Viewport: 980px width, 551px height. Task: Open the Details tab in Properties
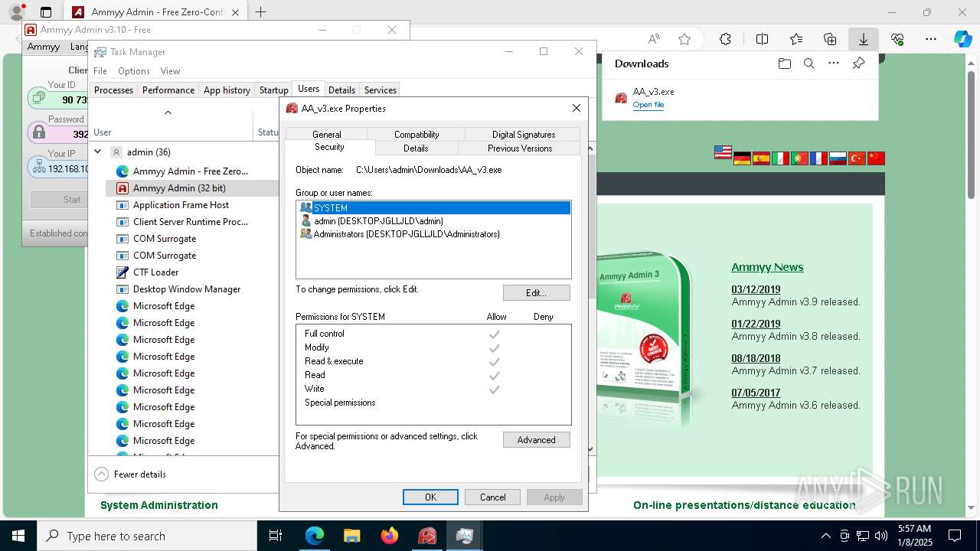416,148
